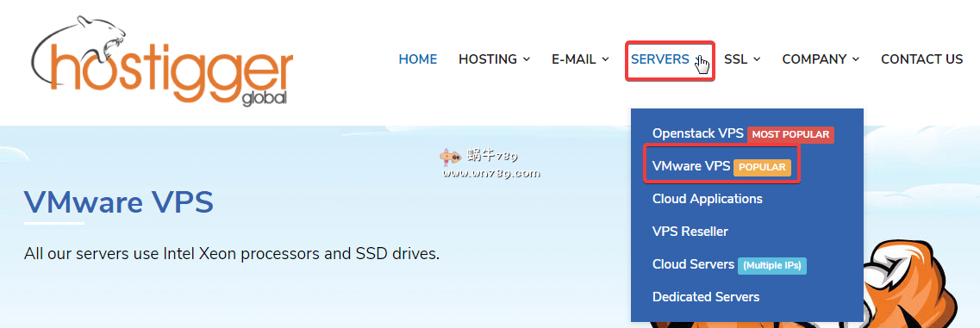Expand the HOSTING dropdown chevron
Viewport: 980px width, 328px height.
(527, 59)
